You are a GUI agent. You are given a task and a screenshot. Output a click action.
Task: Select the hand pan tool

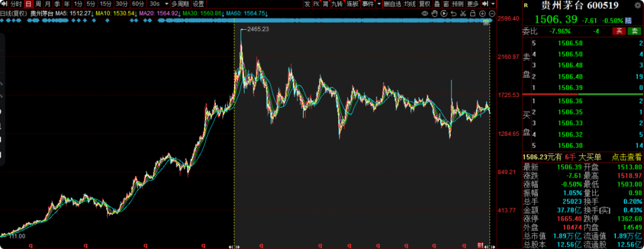435,14
